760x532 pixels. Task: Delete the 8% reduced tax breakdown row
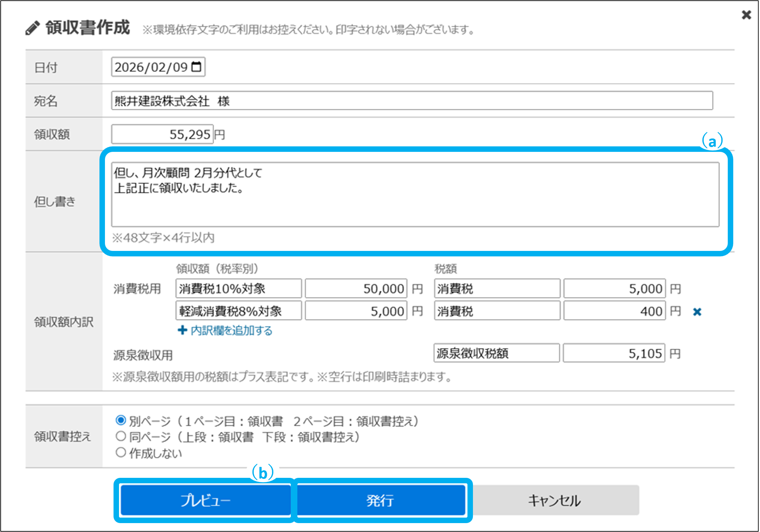coord(697,312)
